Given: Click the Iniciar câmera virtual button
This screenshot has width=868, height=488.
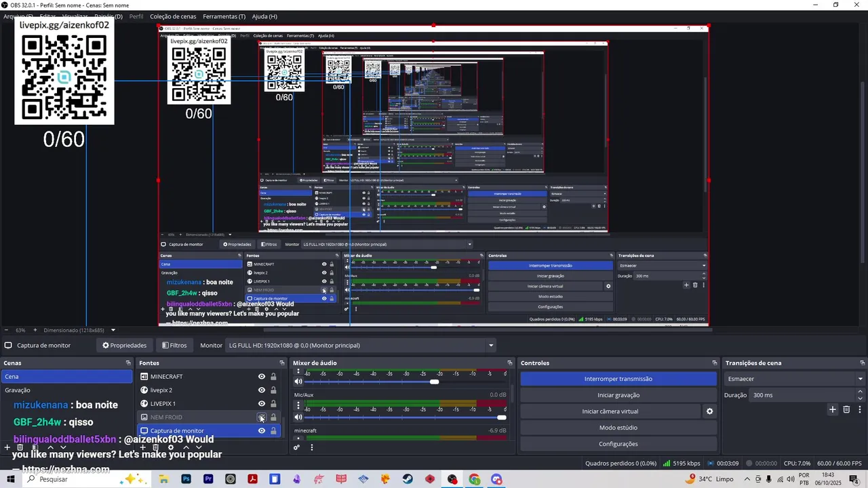Looking at the screenshot, I should pos(610,411).
